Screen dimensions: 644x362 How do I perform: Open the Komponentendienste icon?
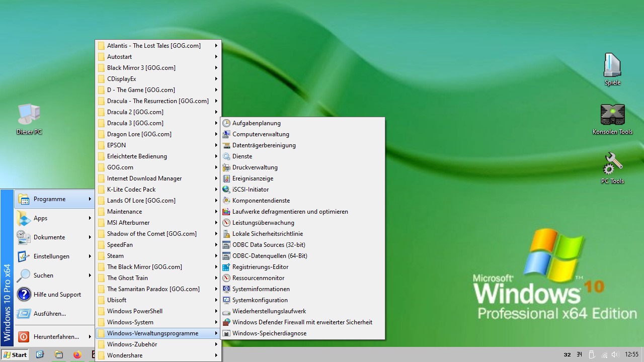pyautogui.click(x=226, y=201)
